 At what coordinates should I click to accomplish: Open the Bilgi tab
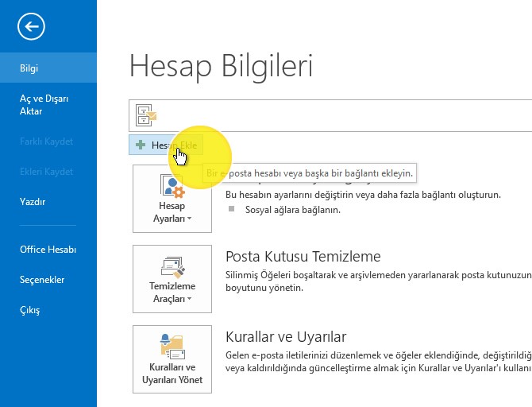48,68
